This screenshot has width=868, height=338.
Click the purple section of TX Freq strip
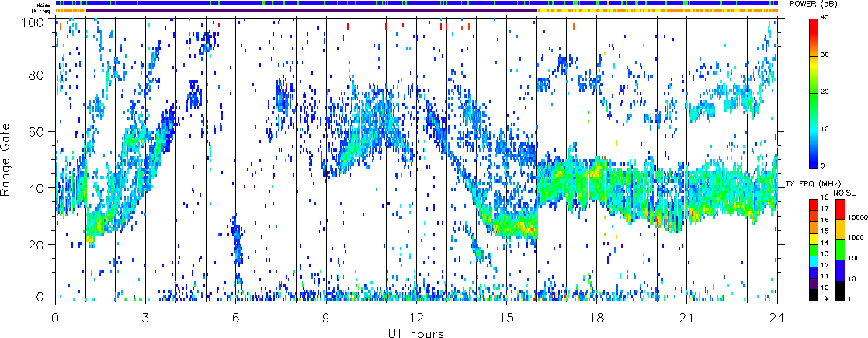311,11
